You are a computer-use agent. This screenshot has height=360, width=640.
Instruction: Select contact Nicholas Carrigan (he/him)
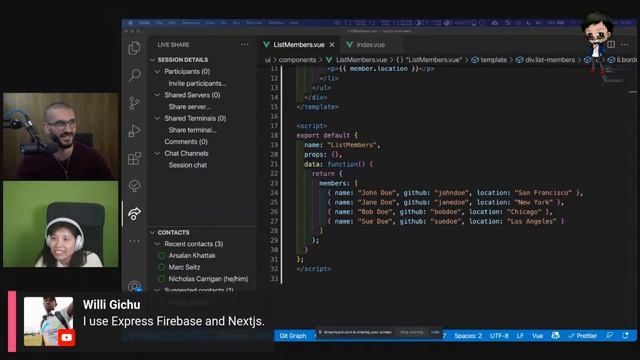[x=208, y=279]
